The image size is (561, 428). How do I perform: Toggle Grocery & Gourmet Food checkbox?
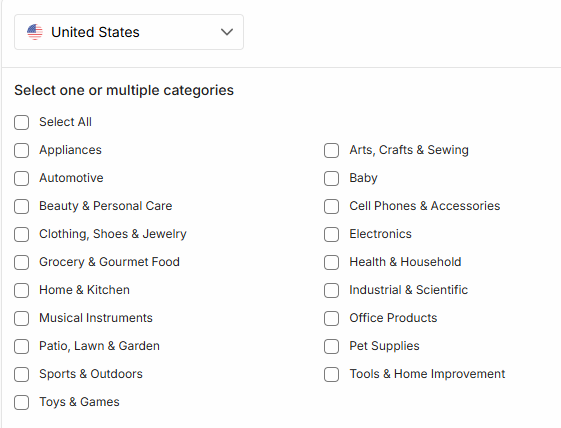pyautogui.click(x=21, y=262)
